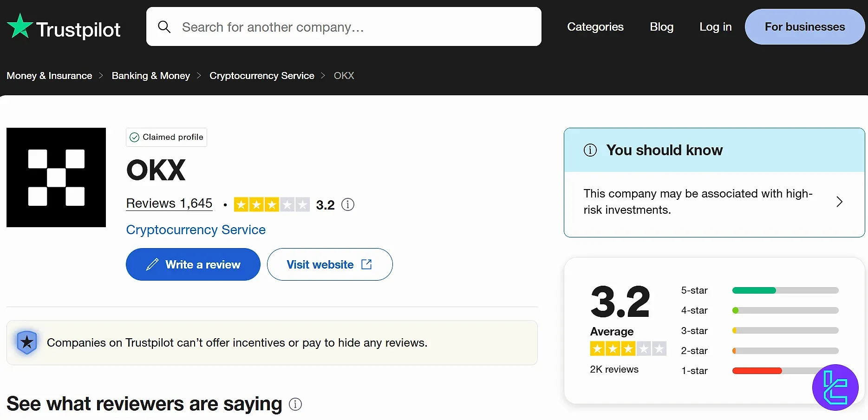Click the shield star badge icon
This screenshot has width=868, height=420.
tap(27, 342)
